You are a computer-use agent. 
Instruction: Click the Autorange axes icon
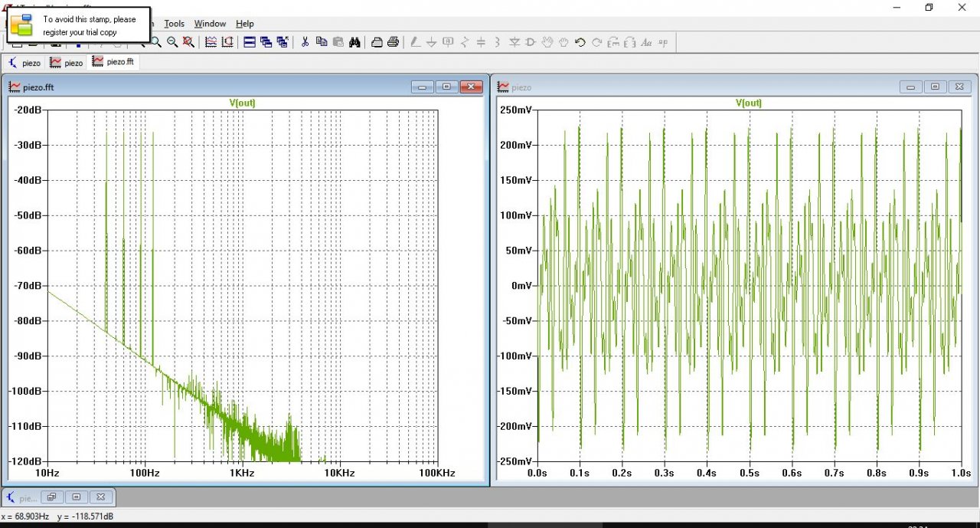(227, 42)
